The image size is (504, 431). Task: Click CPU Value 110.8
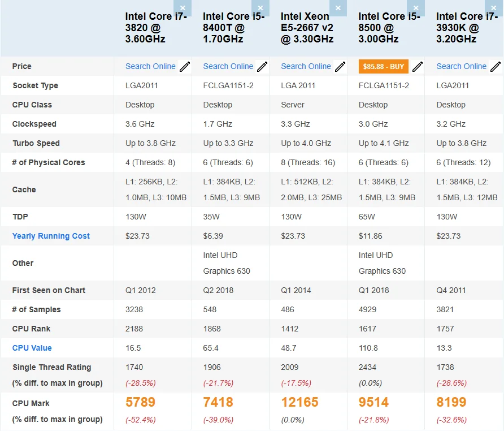coord(368,348)
